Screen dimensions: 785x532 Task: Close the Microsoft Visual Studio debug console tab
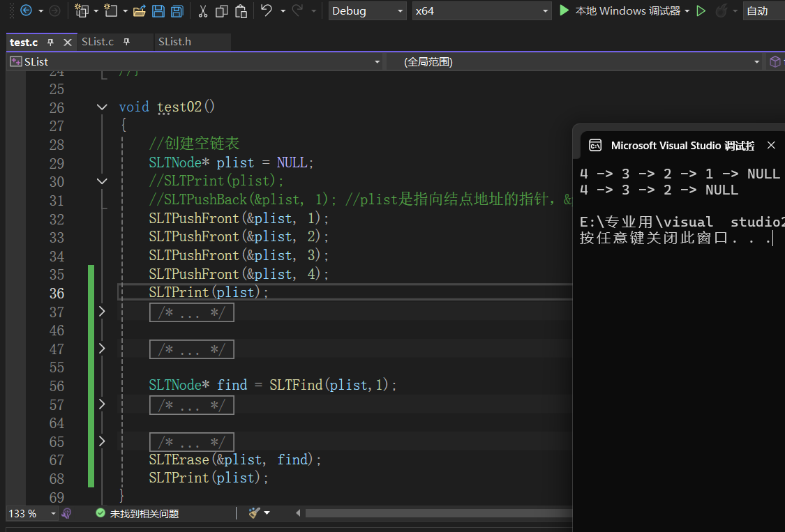(771, 145)
